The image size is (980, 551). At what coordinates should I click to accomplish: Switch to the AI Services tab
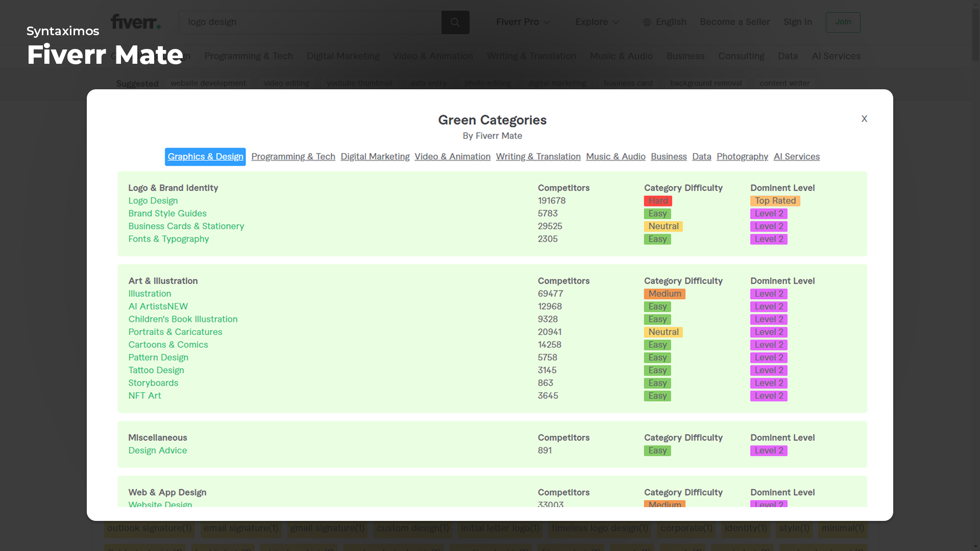pos(796,157)
